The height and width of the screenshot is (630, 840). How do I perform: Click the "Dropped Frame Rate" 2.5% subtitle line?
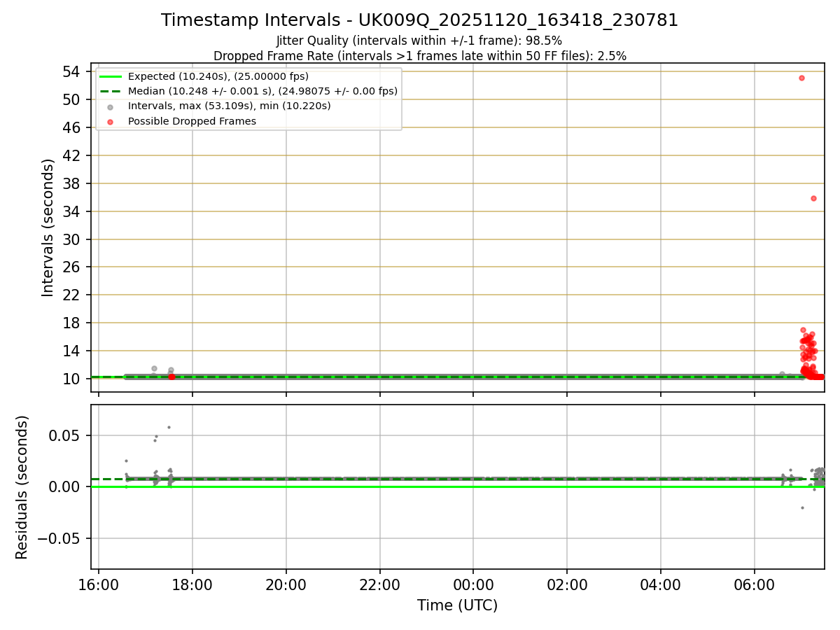point(419,55)
